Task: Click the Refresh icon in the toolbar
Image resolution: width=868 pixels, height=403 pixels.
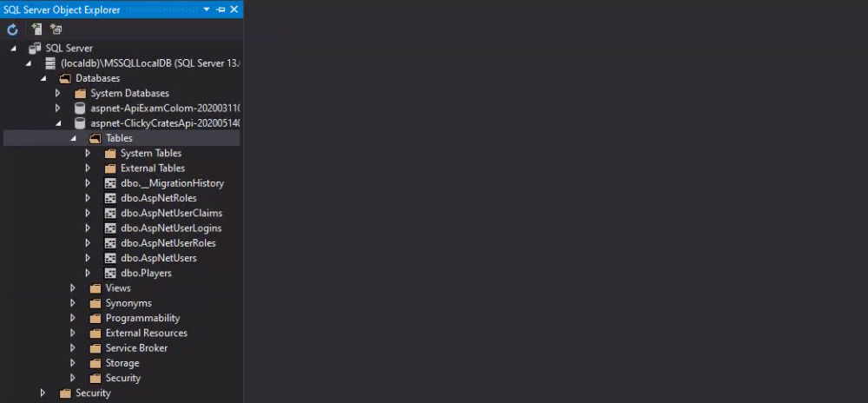Action: pos(12,30)
